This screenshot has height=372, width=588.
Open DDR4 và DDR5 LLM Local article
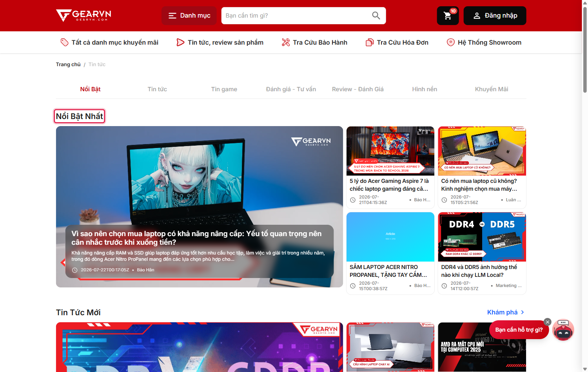[x=479, y=271]
